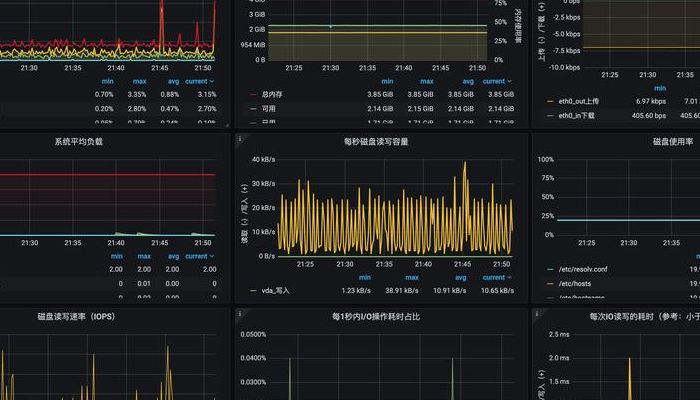Open the 每次IO读写的耗时 panel title menu
The width and height of the screenshot is (700, 400).
[645, 317]
